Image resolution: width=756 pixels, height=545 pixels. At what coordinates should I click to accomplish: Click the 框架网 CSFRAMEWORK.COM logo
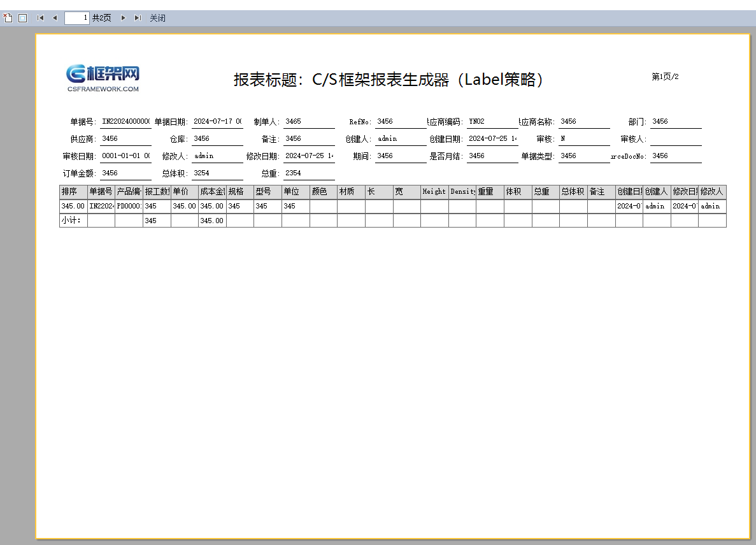(103, 78)
